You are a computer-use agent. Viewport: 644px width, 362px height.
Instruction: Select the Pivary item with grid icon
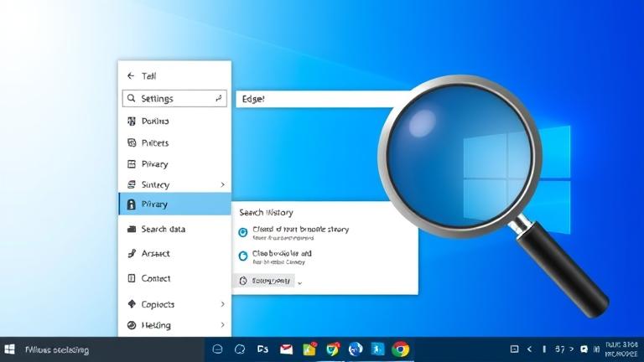click(x=174, y=164)
